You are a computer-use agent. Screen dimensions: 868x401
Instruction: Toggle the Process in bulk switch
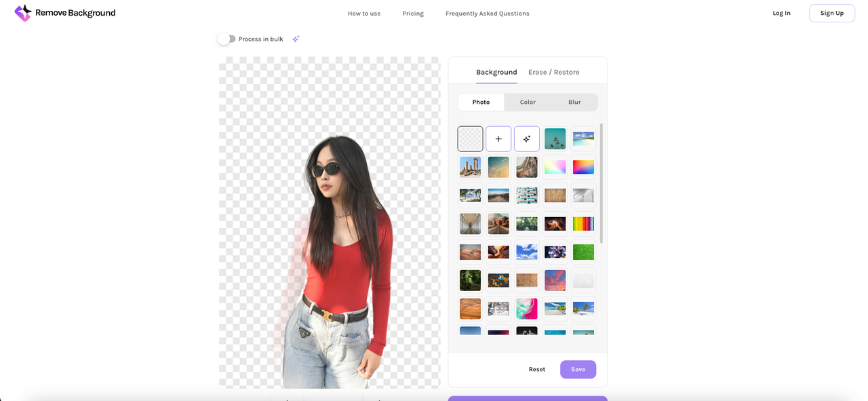[226, 39]
